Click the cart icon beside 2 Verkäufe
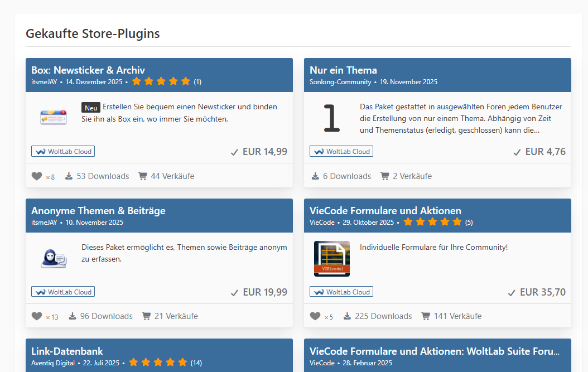Image resolution: width=588 pixels, height=372 pixels. (x=384, y=176)
